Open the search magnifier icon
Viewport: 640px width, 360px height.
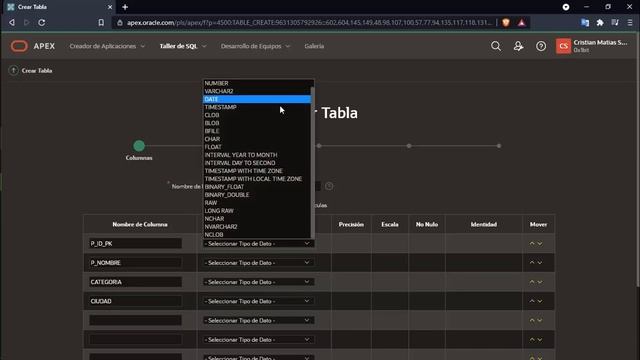496,46
